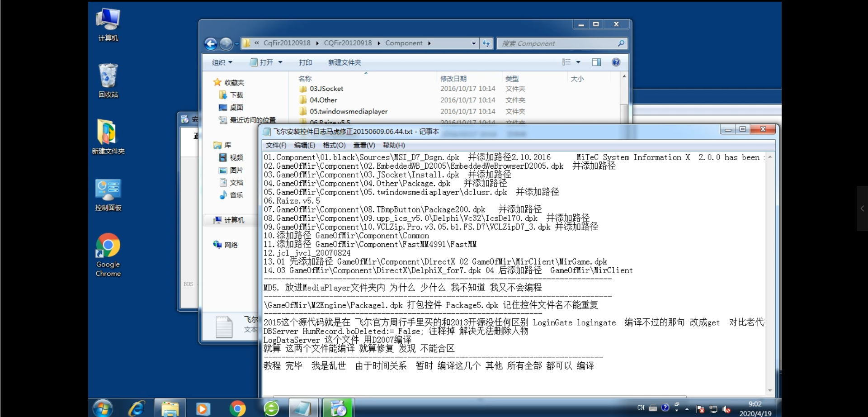Open the 打开 dropdown arrow in Explorer toolbar
This screenshot has height=417, width=868.
coord(280,62)
